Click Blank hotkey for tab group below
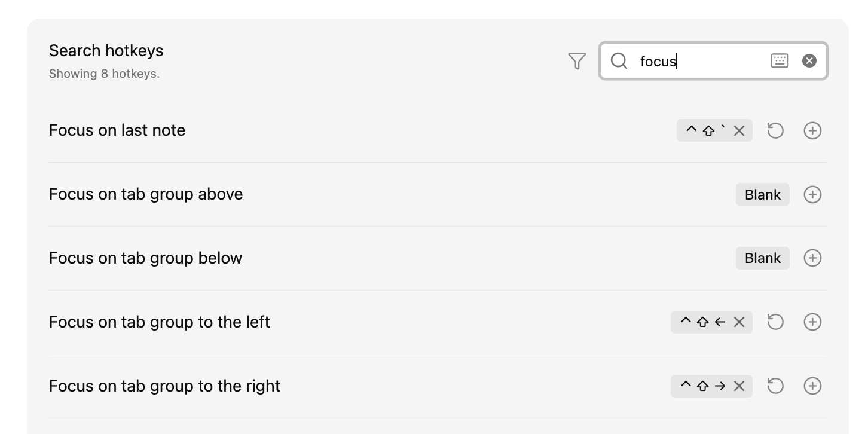 (x=762, y=258)
